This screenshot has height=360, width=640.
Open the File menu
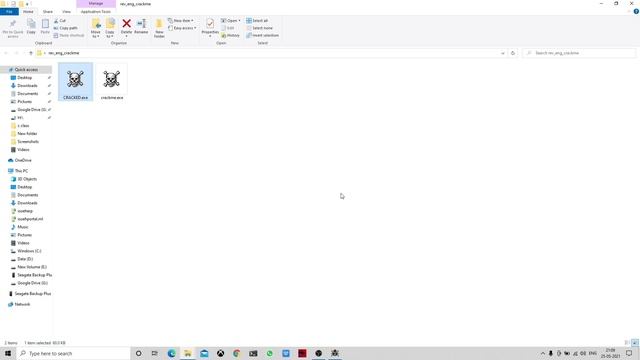[x=9, y=11]
